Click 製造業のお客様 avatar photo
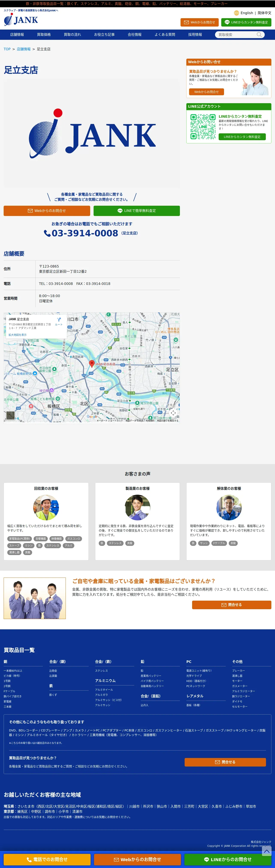The image size is (275, 868). tap(137, 507)
